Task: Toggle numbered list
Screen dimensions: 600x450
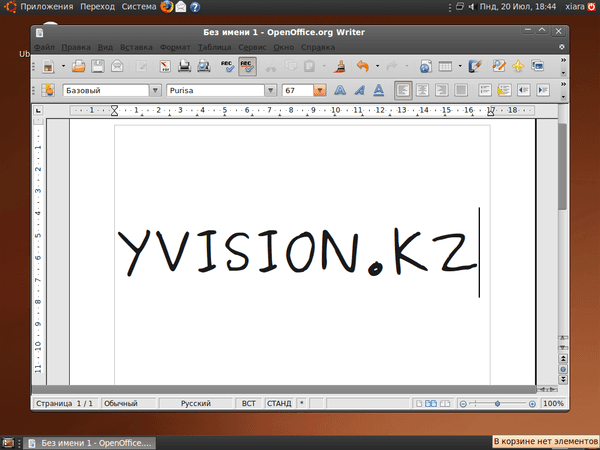Action: click(x=485, y=90)
